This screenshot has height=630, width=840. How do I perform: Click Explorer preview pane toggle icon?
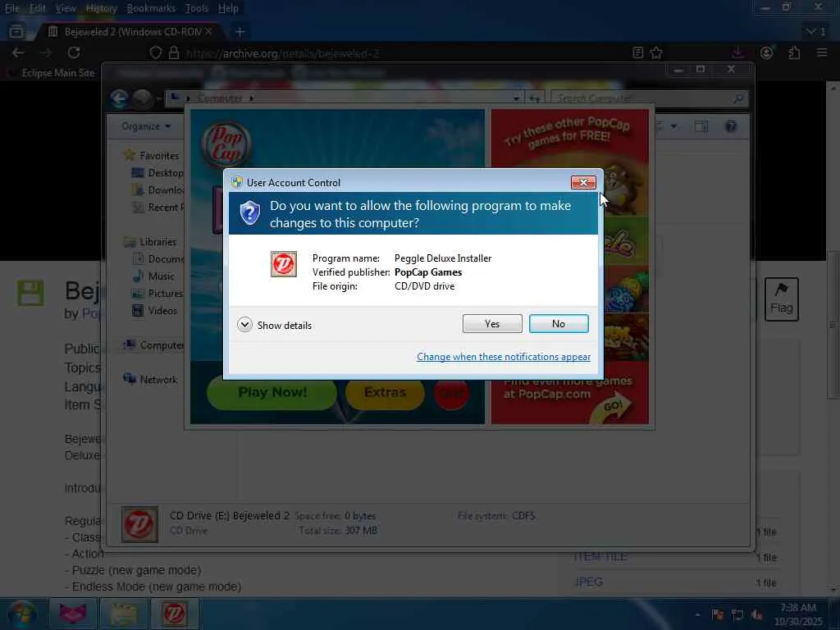click(x=701, y=126)
